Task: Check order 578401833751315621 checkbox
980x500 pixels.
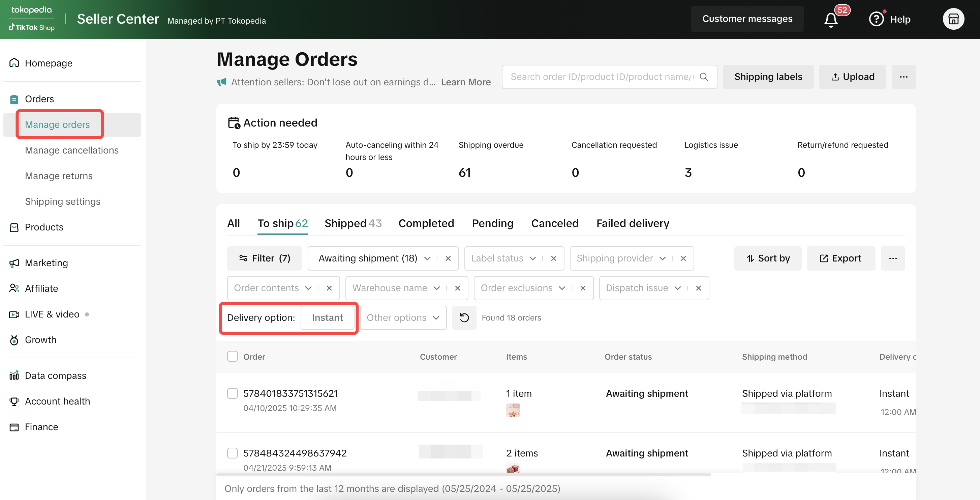Action: [233, 393]
